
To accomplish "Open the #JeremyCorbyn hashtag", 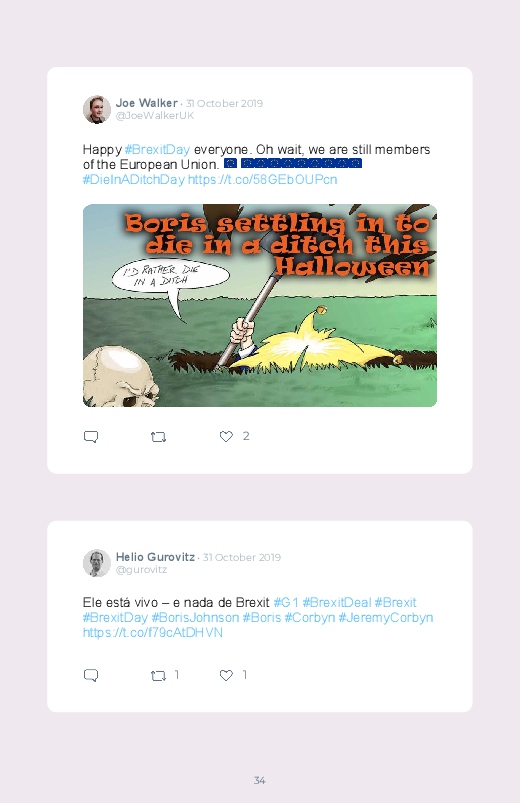I will 386,618.
